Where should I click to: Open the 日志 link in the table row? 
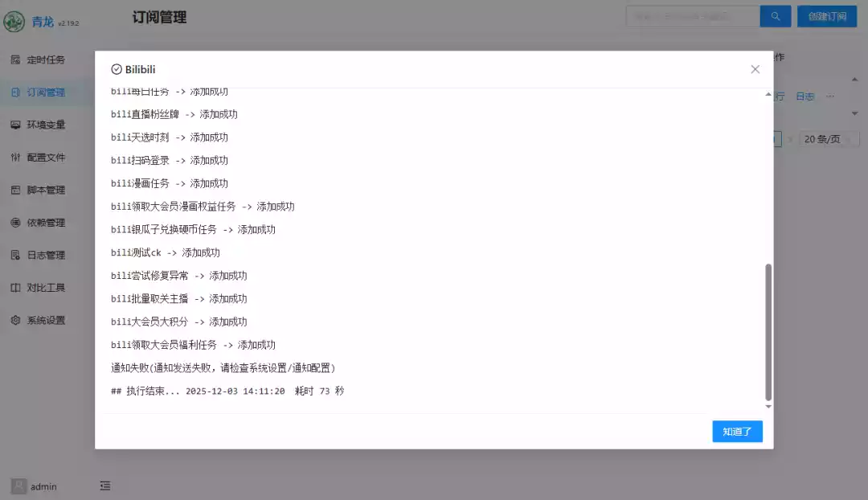pyautogui.click(x=805, y=96)
